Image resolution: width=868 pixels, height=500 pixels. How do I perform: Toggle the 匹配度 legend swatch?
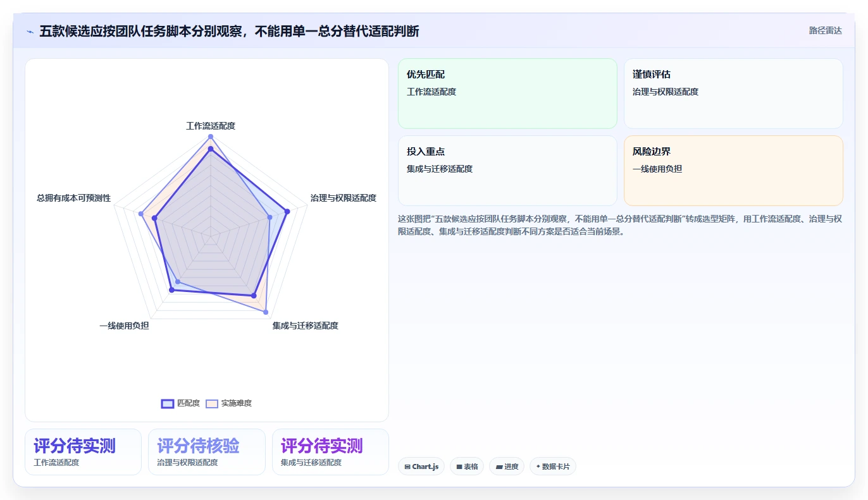[168, 404]
